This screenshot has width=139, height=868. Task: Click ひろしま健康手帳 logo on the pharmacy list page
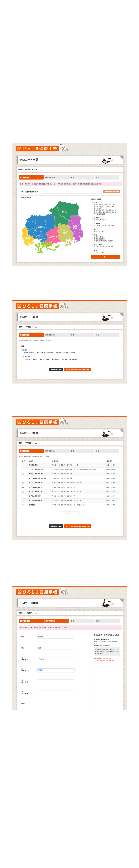coord(37,422)
